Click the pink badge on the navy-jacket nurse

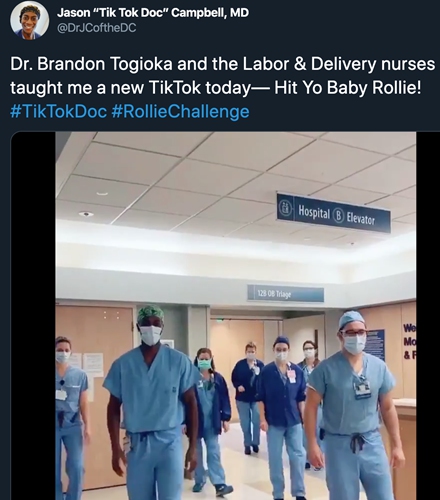292,375
